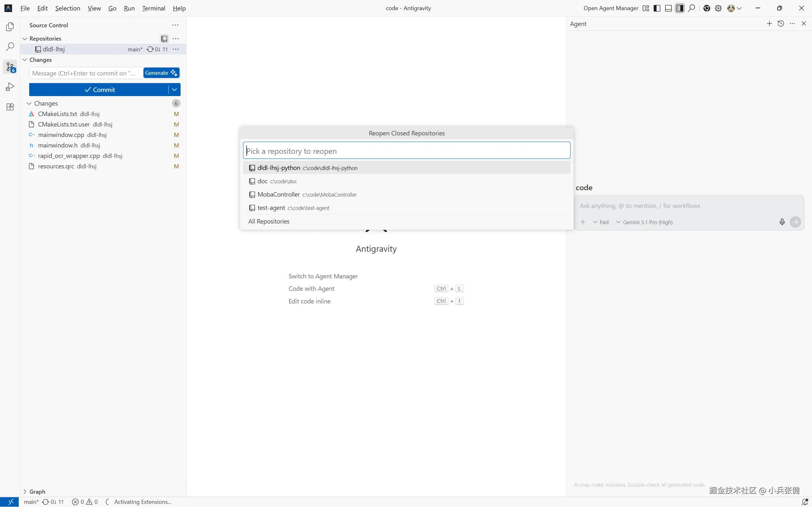Toggle the primary side bar layout button
This screenshot has width=812, height=507.
click(657, 8)
